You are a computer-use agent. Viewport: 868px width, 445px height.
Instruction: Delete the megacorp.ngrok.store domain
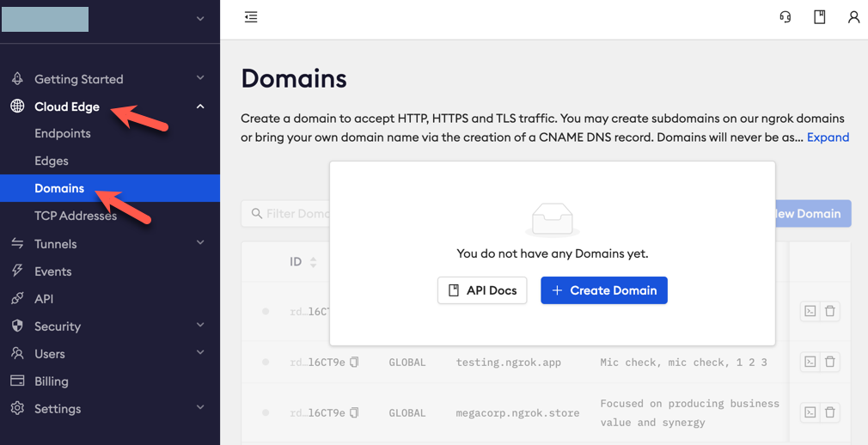[x=830, y=412]
